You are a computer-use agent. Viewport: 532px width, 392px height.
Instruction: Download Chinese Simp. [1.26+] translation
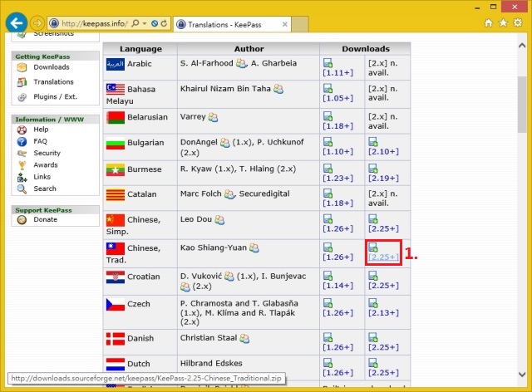[337, 229]
